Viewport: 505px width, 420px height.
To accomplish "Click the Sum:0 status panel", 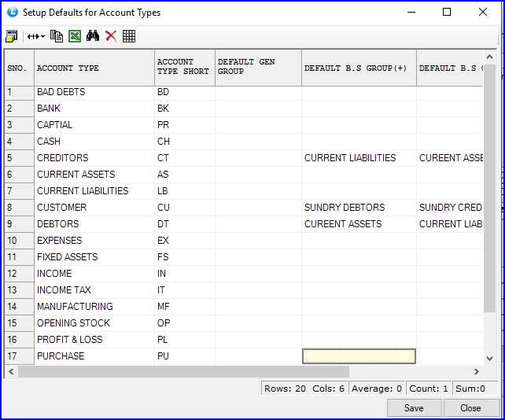I will 474,389.
